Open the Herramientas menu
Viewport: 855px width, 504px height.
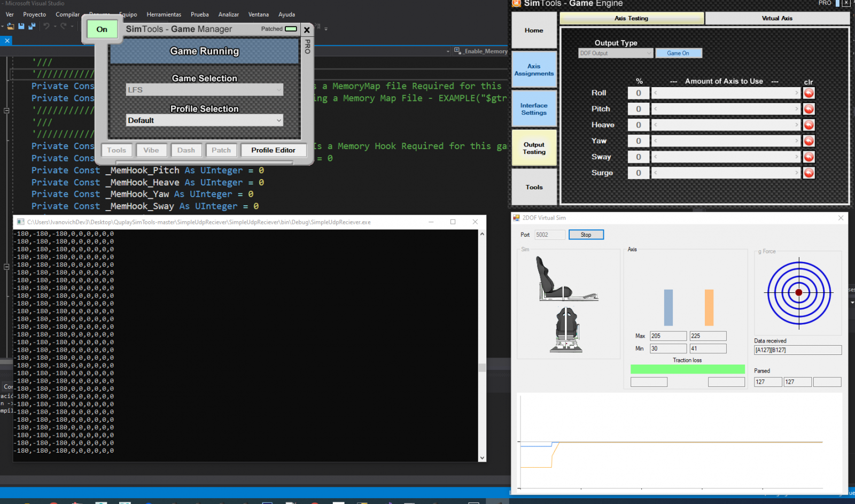pos(164,14)
